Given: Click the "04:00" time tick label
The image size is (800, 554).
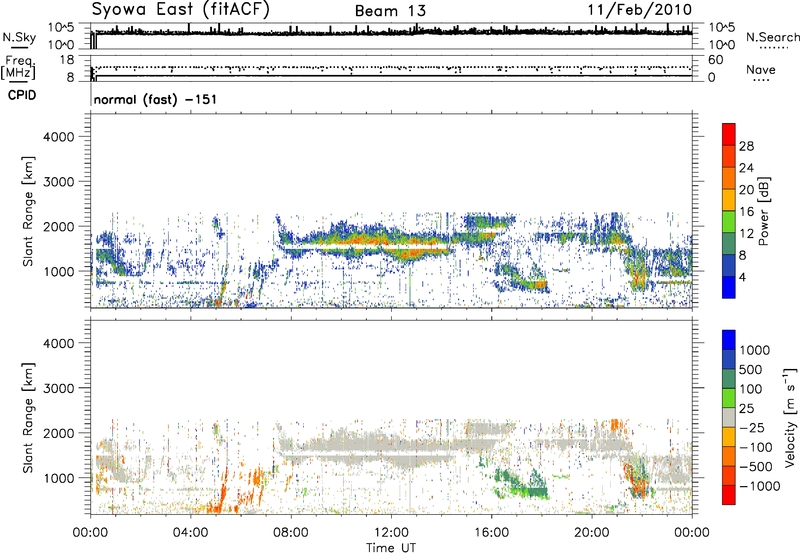Looking at the screenshot, I should point(190,533).
